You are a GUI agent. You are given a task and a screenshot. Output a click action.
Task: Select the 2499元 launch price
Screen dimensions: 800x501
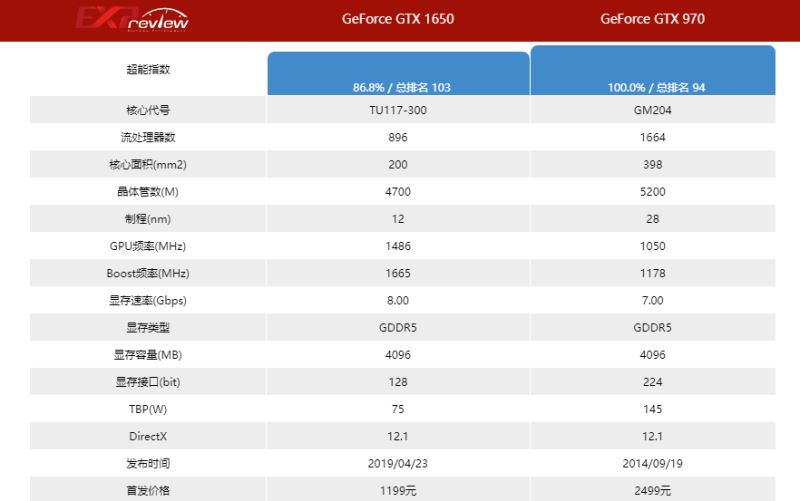coord(653,490)
